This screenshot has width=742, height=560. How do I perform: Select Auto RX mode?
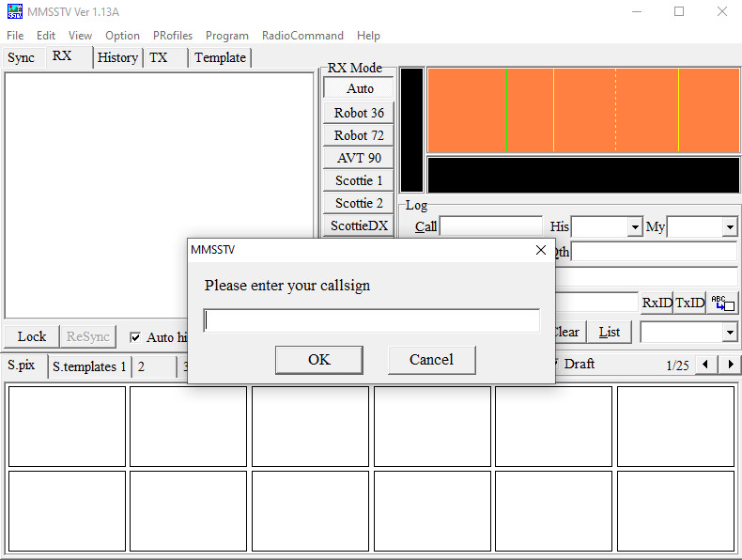359,88
